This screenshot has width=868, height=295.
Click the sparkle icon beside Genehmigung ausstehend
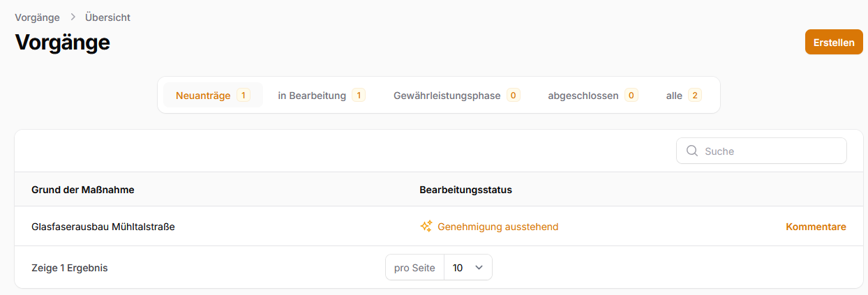pos(426,227)
